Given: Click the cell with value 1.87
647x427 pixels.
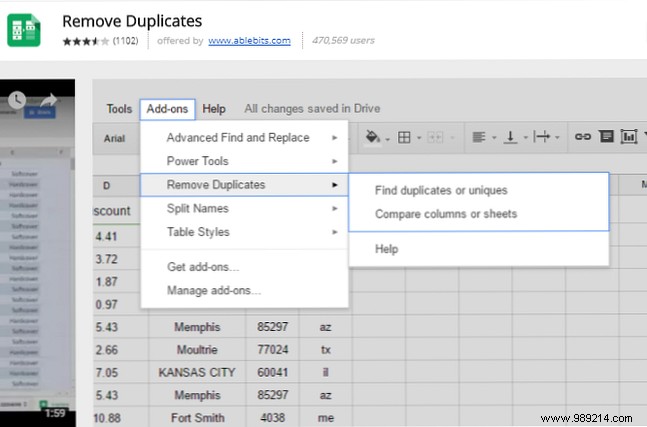Looking at the screenshot, I should pos(117,282).
